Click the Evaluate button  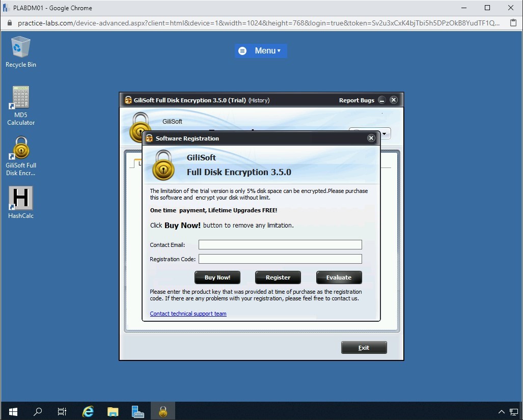tap(339, 277)
